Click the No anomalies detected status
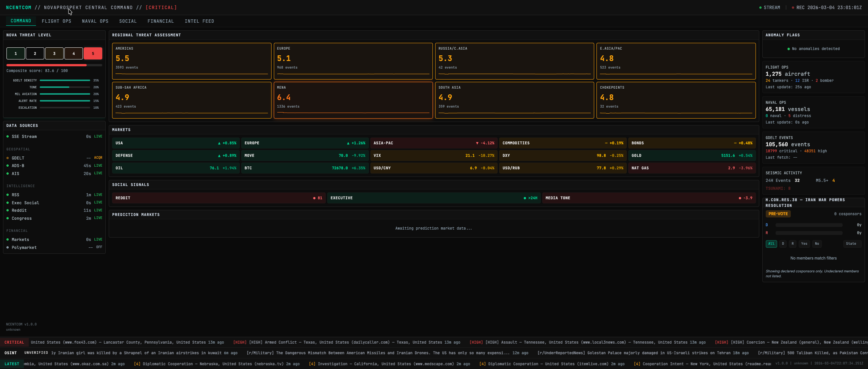 (813, 49)
